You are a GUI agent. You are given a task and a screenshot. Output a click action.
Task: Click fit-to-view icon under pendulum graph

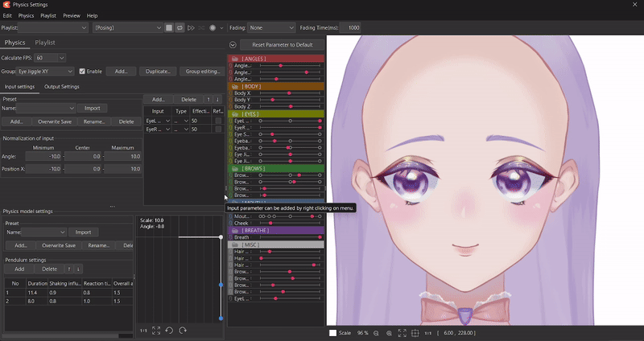pos(155,331)
